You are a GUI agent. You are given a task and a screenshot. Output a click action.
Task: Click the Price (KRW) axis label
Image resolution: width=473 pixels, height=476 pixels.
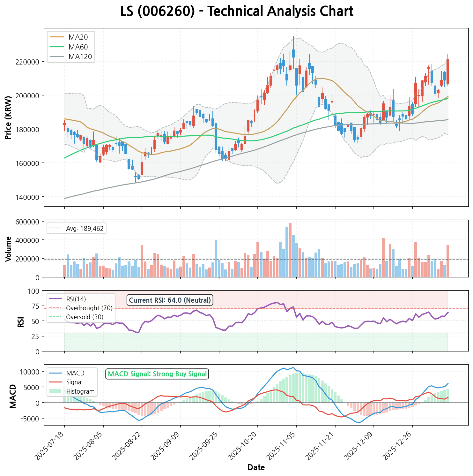(8, 117)
